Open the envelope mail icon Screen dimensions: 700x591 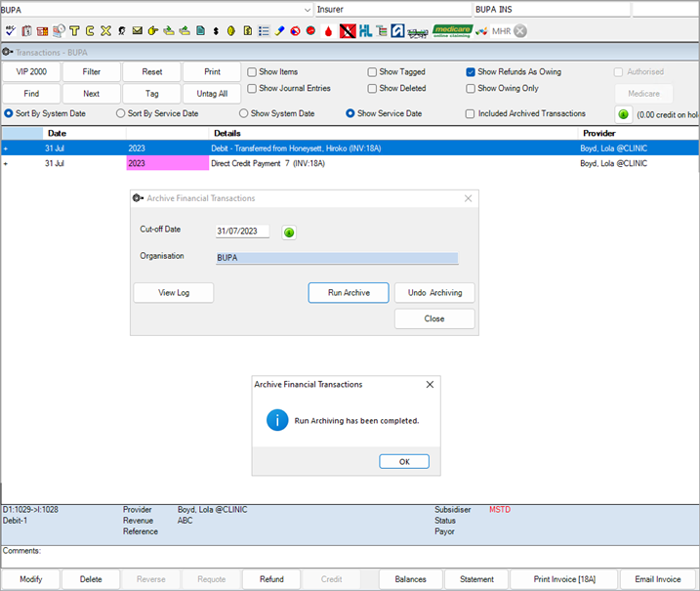[138, 30]
